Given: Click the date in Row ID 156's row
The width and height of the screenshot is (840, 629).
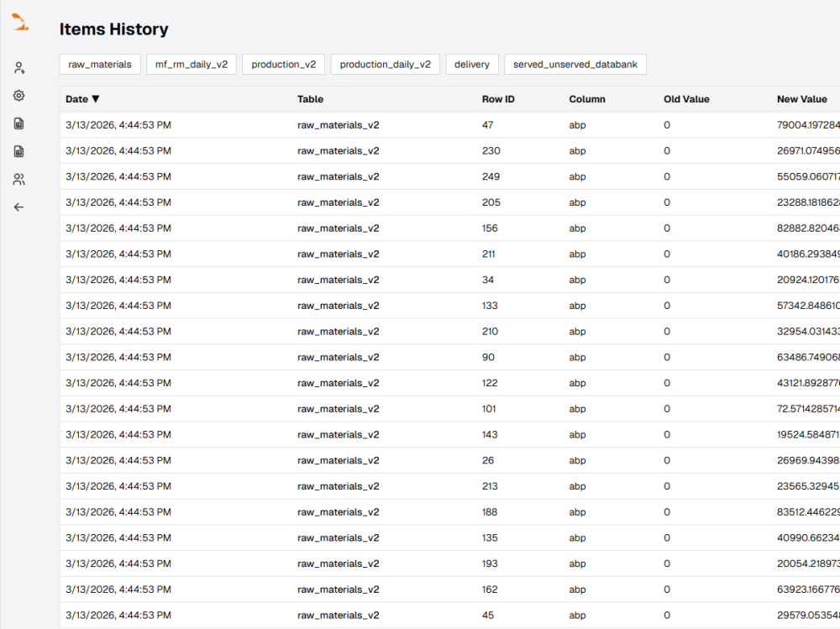Looking at the screenshot, I should coord(118,228).
